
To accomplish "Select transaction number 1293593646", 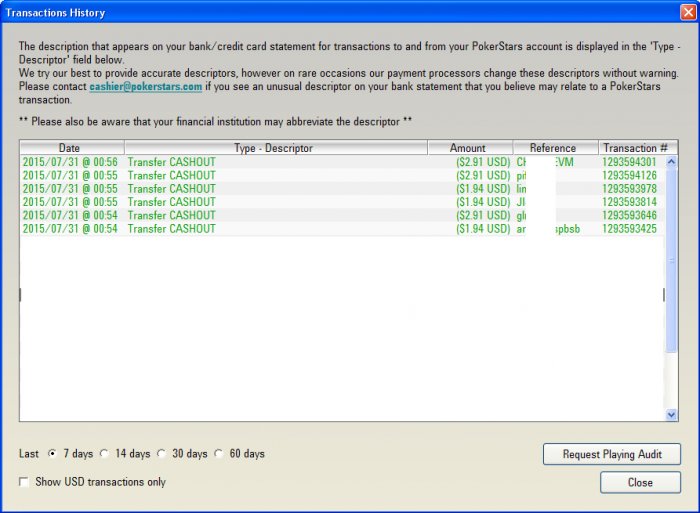I will coord(629,216).
